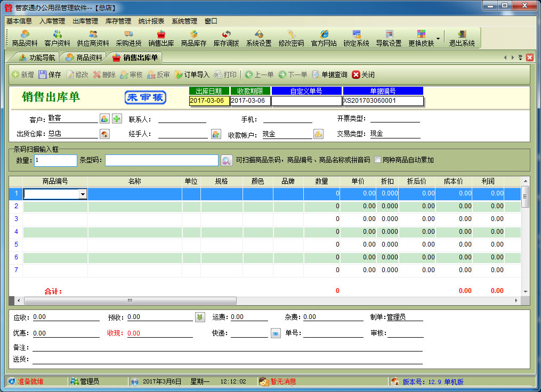The height and width of the screenshot is (392, 541).
Task: Open 库存调拨 from the toolbar
Action: tap(226, 38)
